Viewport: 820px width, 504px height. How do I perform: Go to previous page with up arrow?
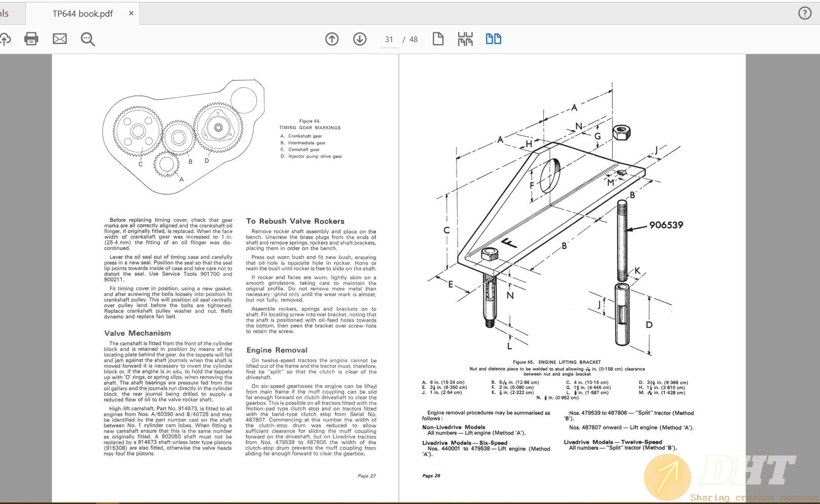(x=332, y=39)
